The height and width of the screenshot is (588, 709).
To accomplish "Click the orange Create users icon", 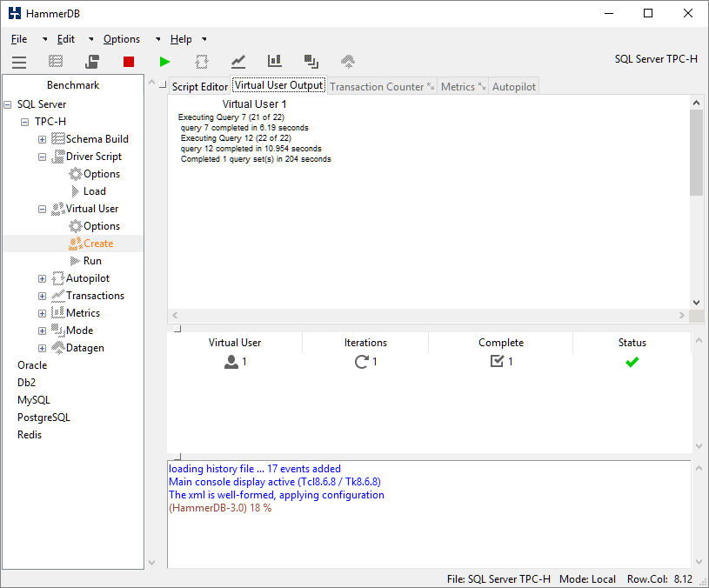I will (x=76, y=244).
